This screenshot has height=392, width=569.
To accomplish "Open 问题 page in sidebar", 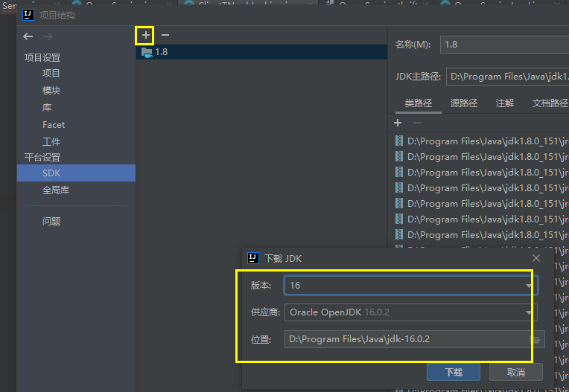I will point(51,221).
